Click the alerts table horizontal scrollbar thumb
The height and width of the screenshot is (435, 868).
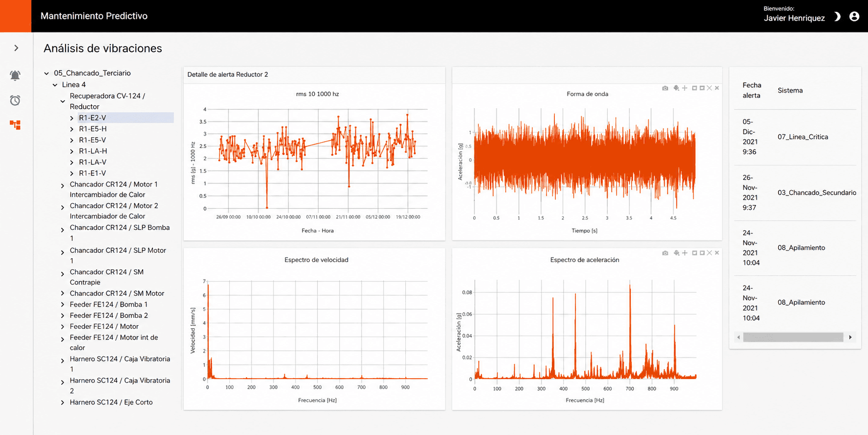[x=793, y=338]
